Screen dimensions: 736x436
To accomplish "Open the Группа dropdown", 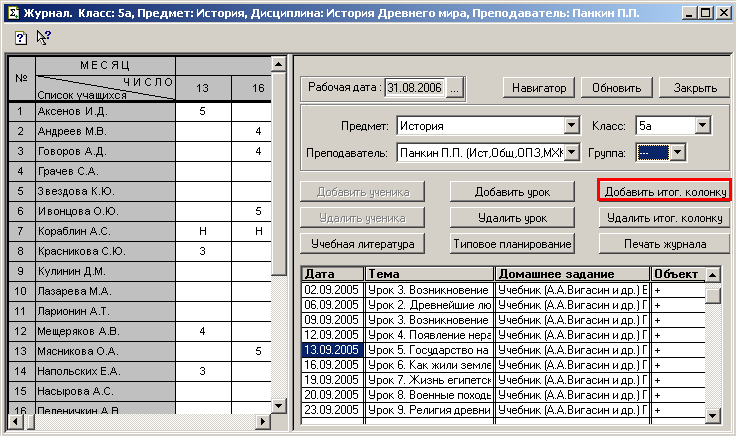I will point(678,153).
